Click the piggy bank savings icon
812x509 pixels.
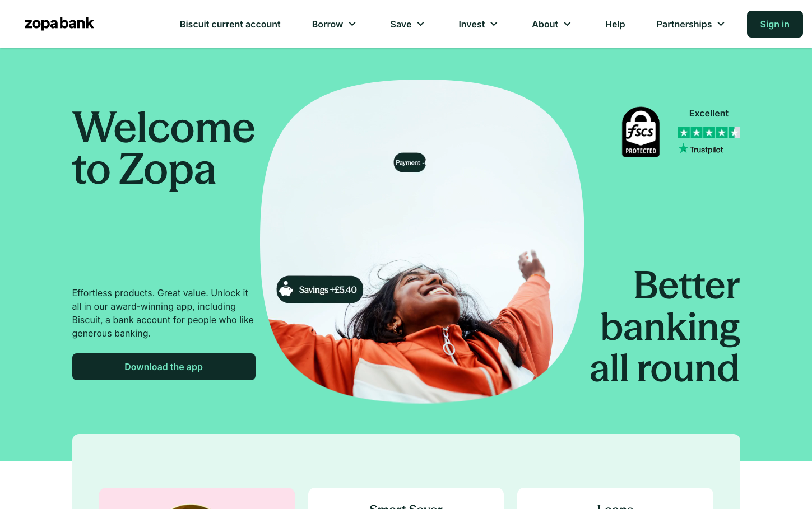pos(286,289)
